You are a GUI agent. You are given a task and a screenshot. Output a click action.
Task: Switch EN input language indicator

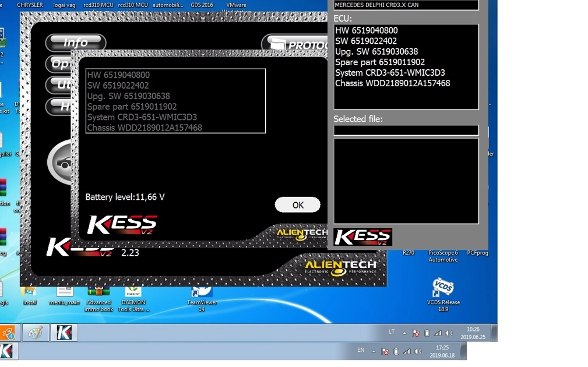pyautogui.click(x=361, y=350)
